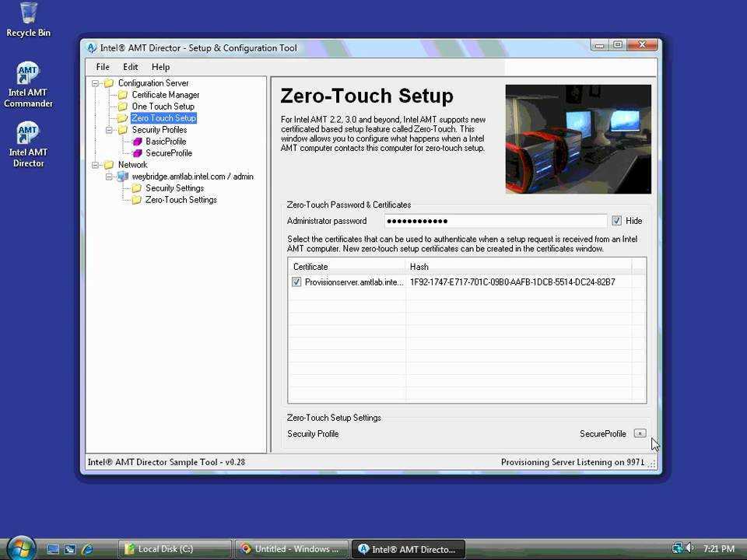The width and height of the screenshot is (747, 560).
Task: Click the Intel AMT Director taskbar button
Action: 409,549
